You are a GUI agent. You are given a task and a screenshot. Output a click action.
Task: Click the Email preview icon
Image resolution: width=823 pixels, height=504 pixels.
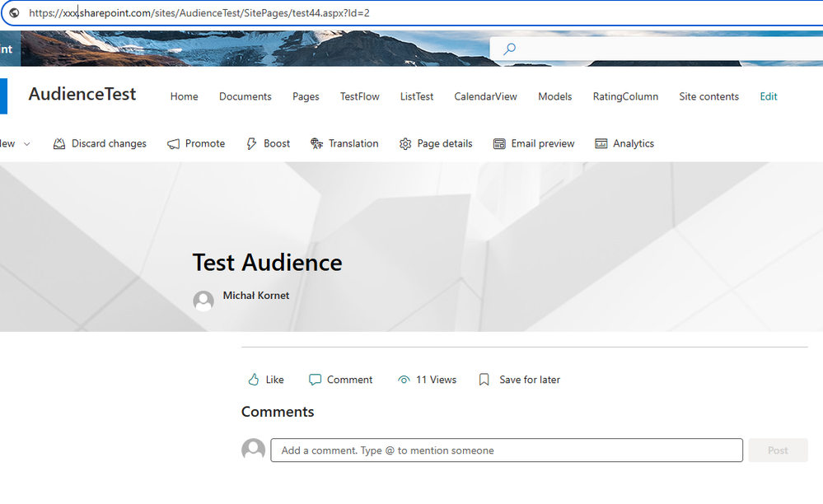499,143
